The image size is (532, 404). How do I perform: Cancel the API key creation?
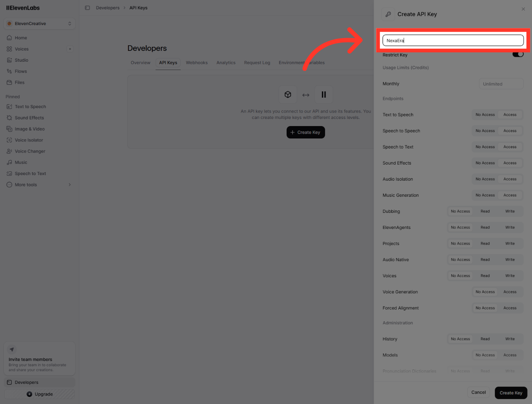tap(479, 392)
